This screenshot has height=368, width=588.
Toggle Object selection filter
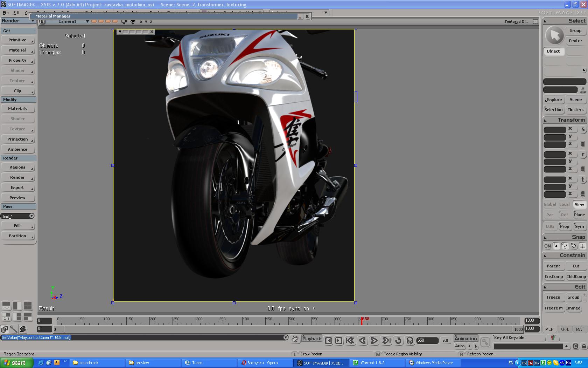[x=553, y=51]
